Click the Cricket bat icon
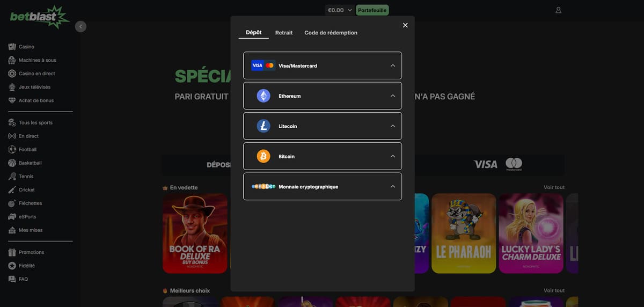This screenshot has width=644, height=307. pos(12,189)
